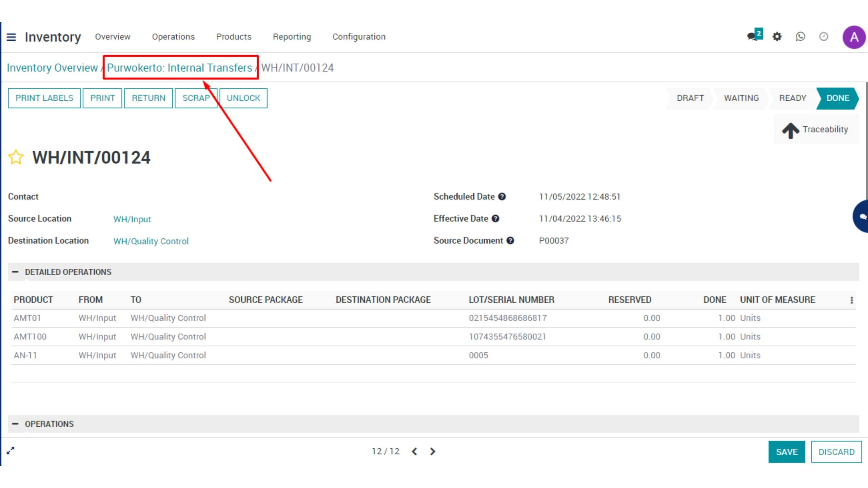Screen dimensions: 868x488
Task: Click Source Document value P00037
Action: pos(554,241)
